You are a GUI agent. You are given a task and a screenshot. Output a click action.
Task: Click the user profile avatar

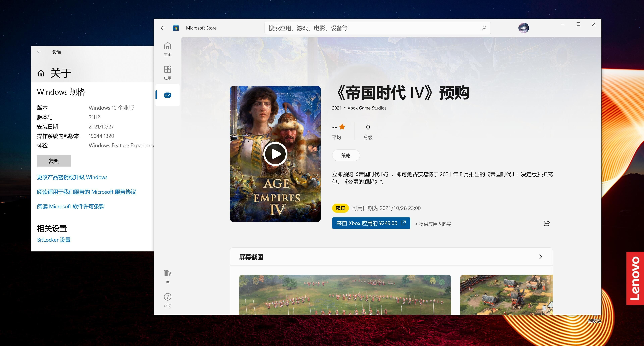(x=523, y=28)
